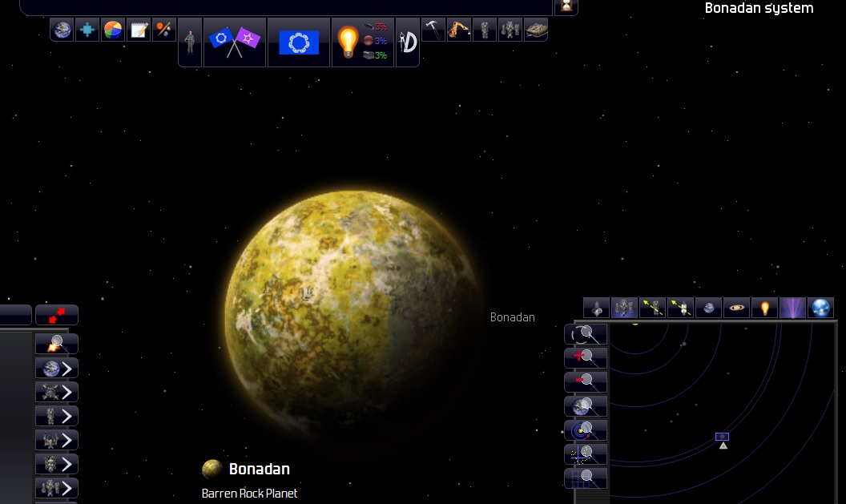Toggle white ship travel-path overlay with yellow arrow

coord(680,308)
